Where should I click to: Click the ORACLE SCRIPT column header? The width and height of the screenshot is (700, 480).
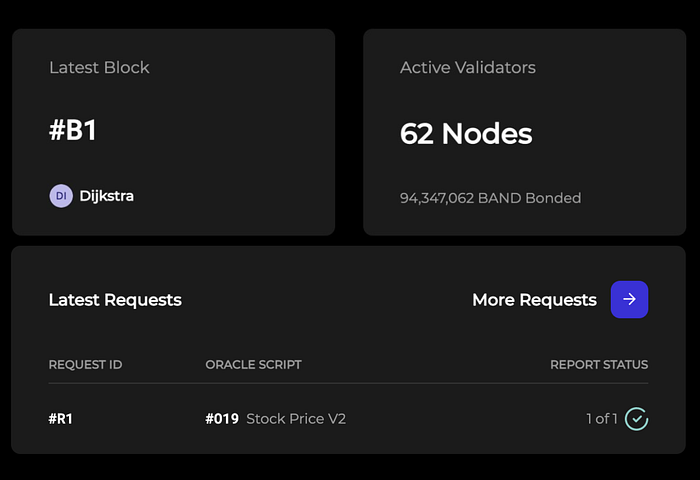(x=254, y=364)
